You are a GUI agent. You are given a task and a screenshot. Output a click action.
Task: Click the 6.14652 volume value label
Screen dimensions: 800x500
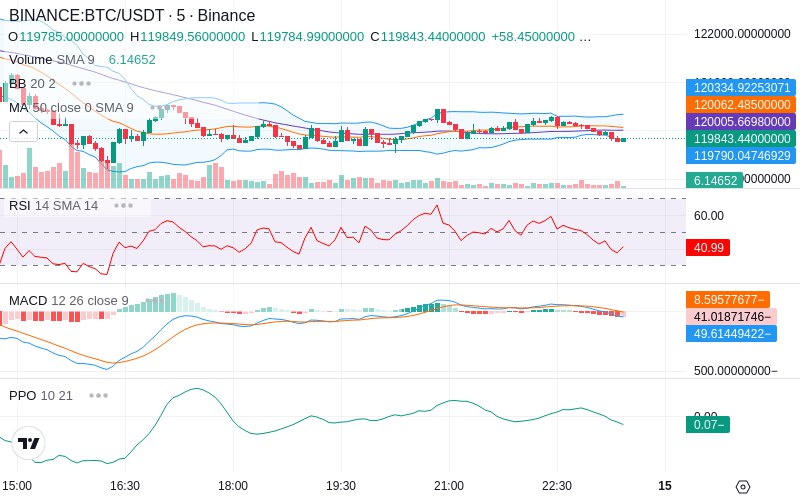(715, 180)
